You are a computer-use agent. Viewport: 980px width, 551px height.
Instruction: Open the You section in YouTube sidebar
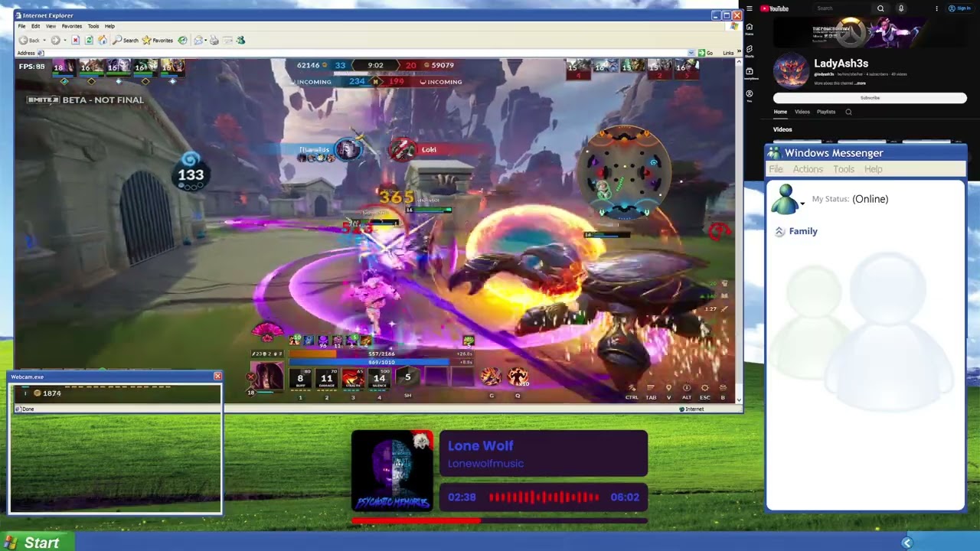[750, 96]
